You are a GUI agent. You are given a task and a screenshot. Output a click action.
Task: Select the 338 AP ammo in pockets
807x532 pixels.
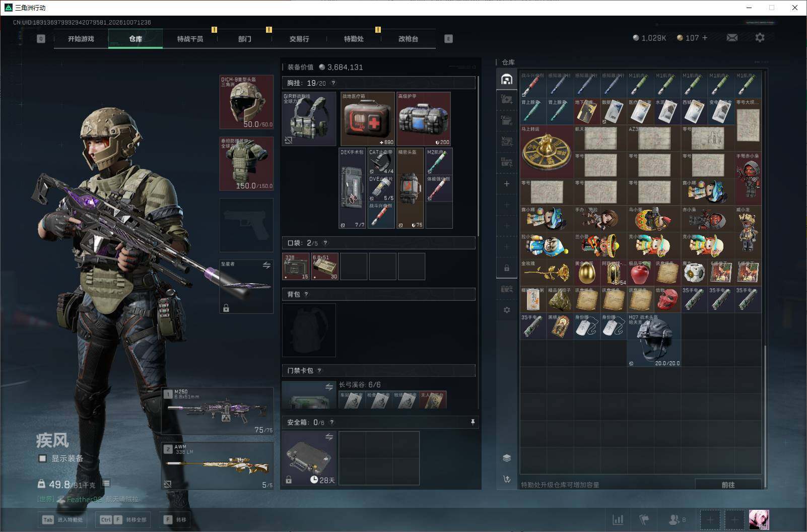tap(296, 267)
